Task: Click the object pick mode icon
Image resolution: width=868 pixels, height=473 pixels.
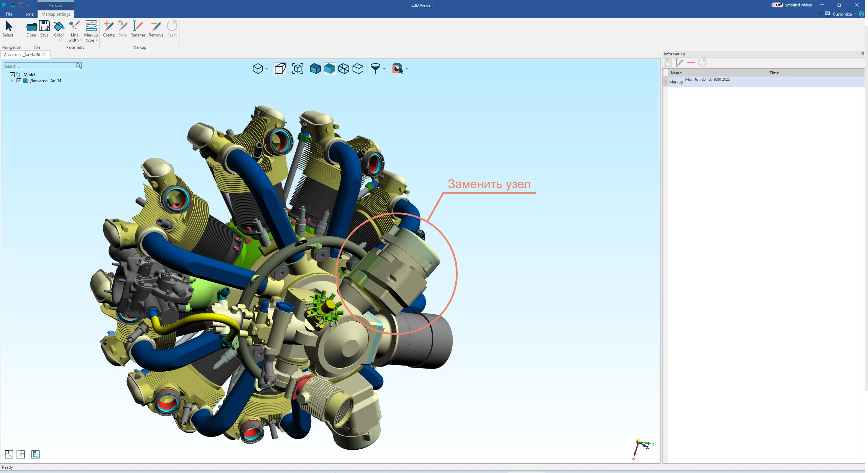Action: pos(397,69)
